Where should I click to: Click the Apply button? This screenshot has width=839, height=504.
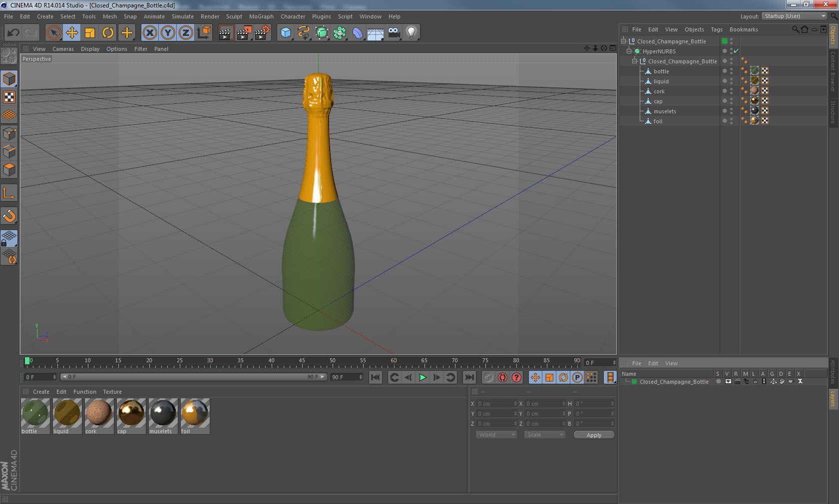(x=594, y=435)
